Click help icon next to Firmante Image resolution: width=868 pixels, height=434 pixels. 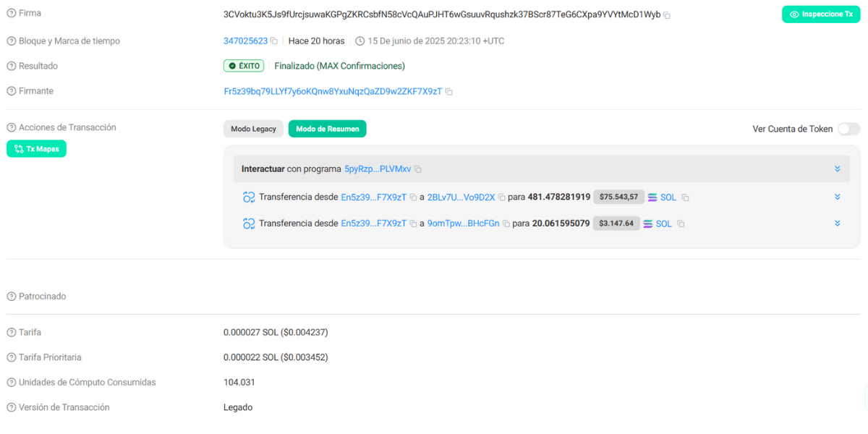[x=11, y=91]
